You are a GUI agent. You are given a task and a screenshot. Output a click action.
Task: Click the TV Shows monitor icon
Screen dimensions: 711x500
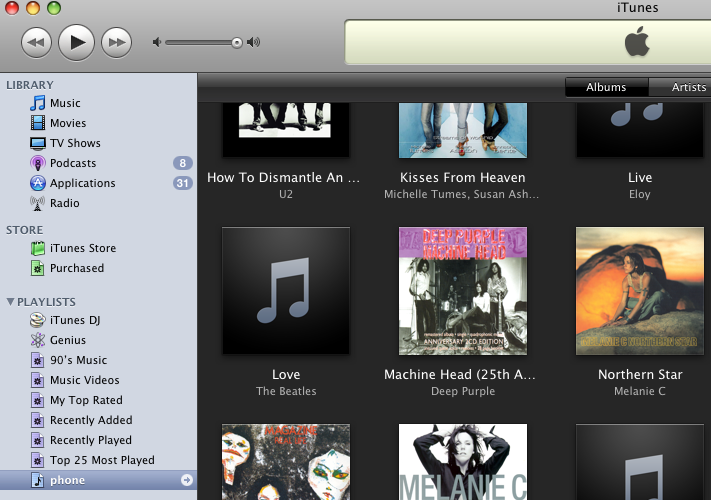38,143
